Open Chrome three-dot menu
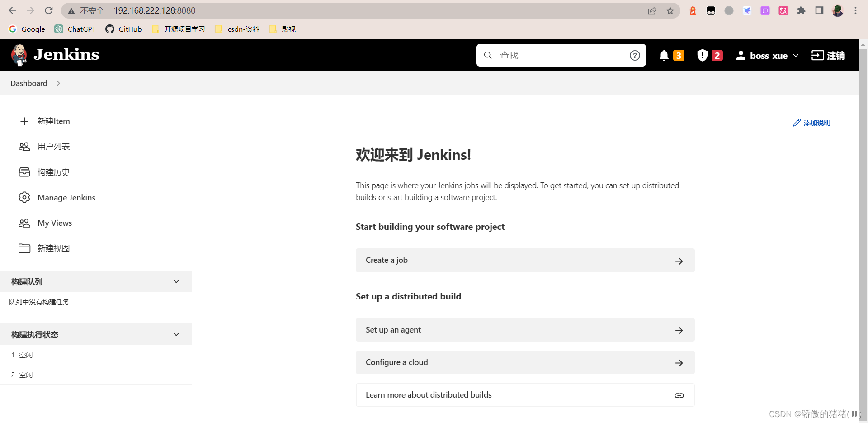This screenshot has height=423, width=868. [x=855, y=10]
